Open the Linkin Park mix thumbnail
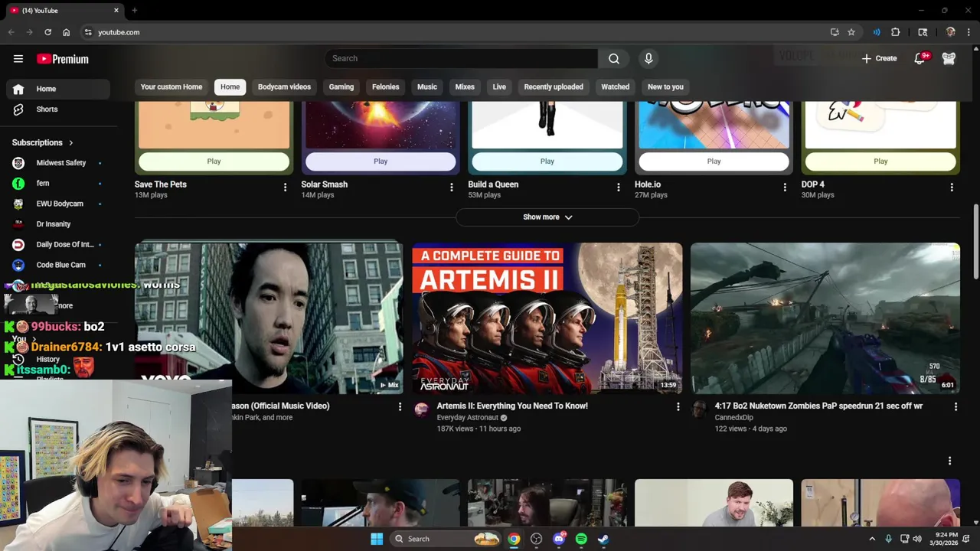This screenshot has height=551, width=980. [x=269, y=318]
